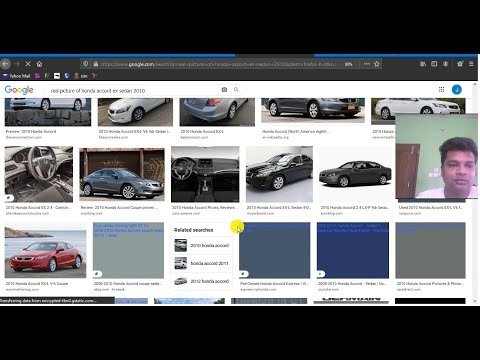Open the black '2010 Honda Accord EX-L Sedan' image
480x360 pixels.
coord(279,174)
